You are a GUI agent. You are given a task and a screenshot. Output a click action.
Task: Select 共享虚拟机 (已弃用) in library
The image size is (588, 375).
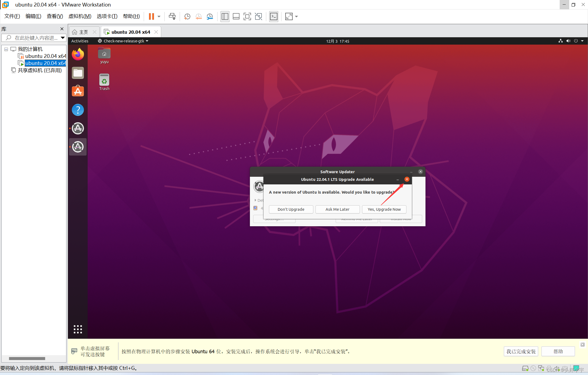click(37, 70)
